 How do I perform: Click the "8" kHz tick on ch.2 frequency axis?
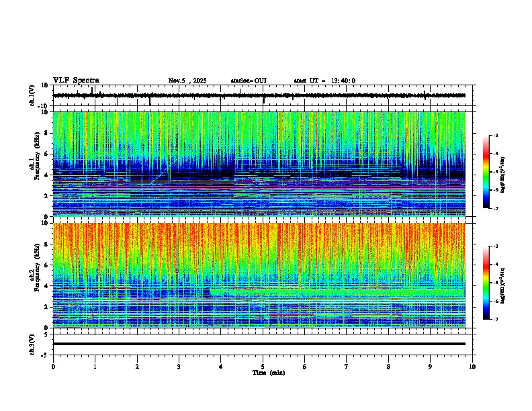[47, 244]
